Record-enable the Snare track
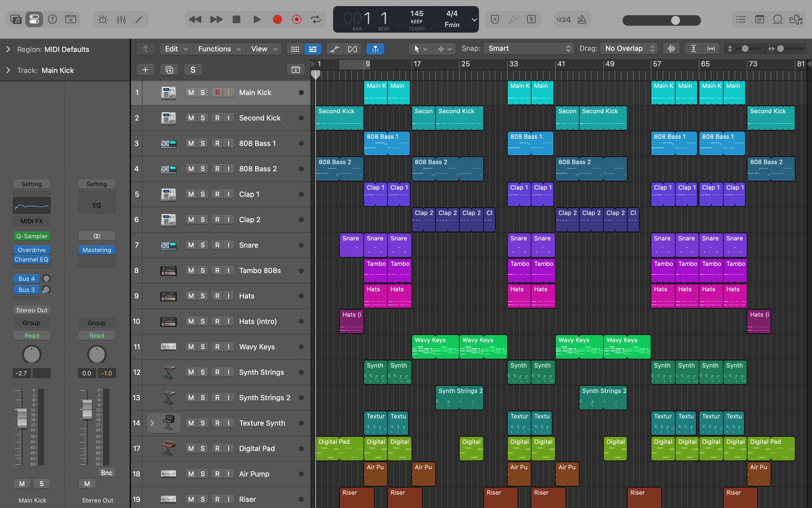This screenshot has height=508, width=812. (x=217, y=245)
